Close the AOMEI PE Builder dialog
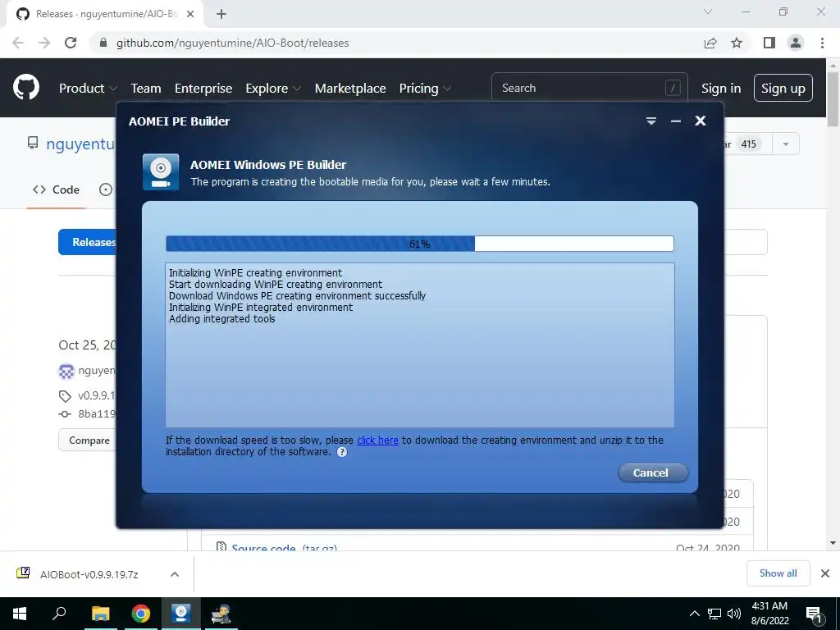Image resolution: width=840 pixels, height=630 pixels. [x=701, y=121]
